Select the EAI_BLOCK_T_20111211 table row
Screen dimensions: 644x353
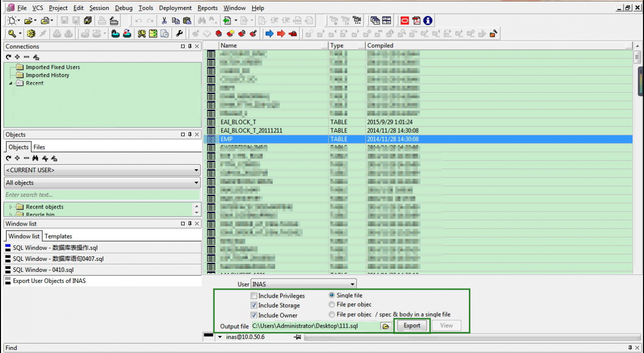(x=418, y=130)
